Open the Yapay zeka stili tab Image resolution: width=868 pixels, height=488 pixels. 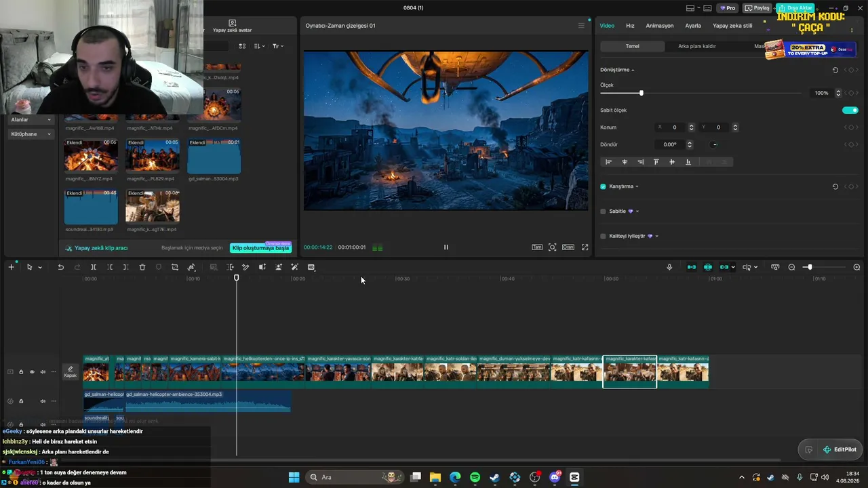pos(732,26)
